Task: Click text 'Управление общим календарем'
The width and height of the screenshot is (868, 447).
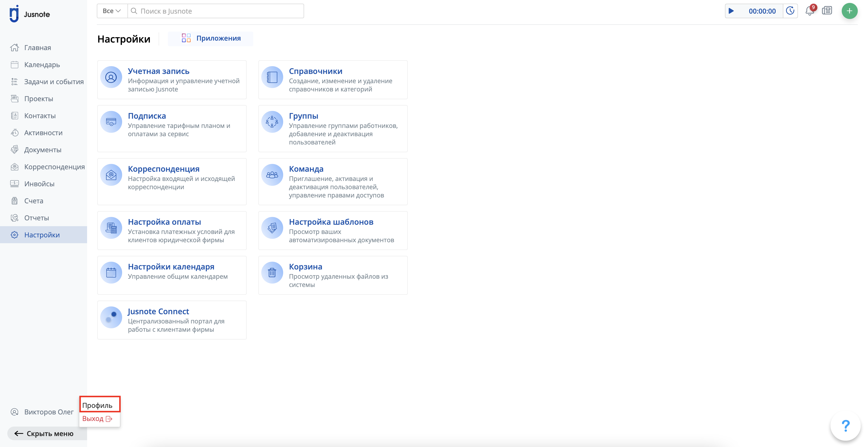Action: [x=178, y=277]
